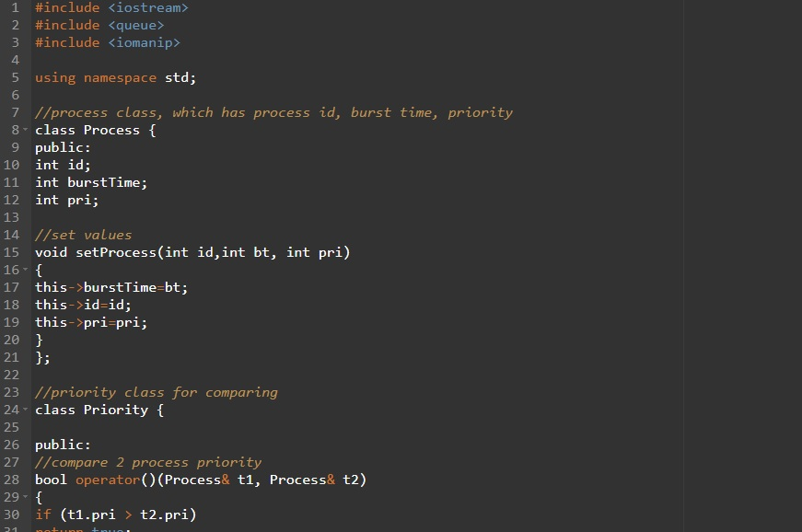Fold the operator() body at line 29
This screenshot has width=802, height=532.
[x=25, y=497]
